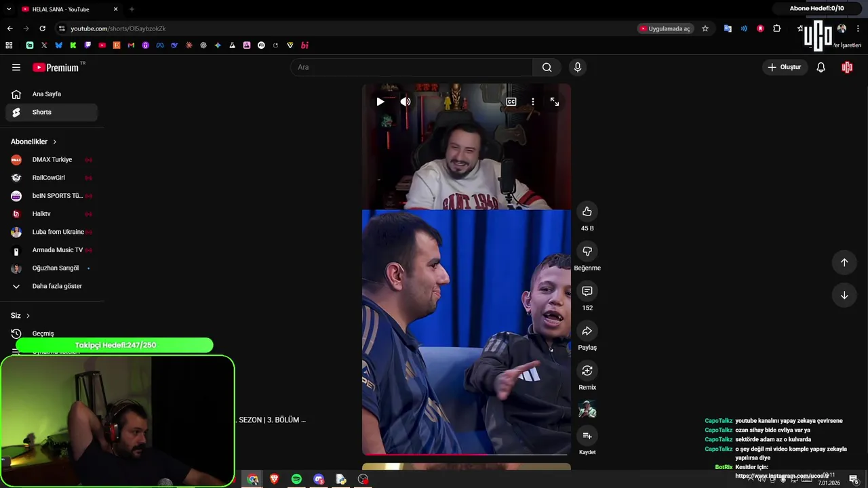This screenshot has height=488, width=868.
Task: Open the RailCowGirl subscription
Action: 52,178
